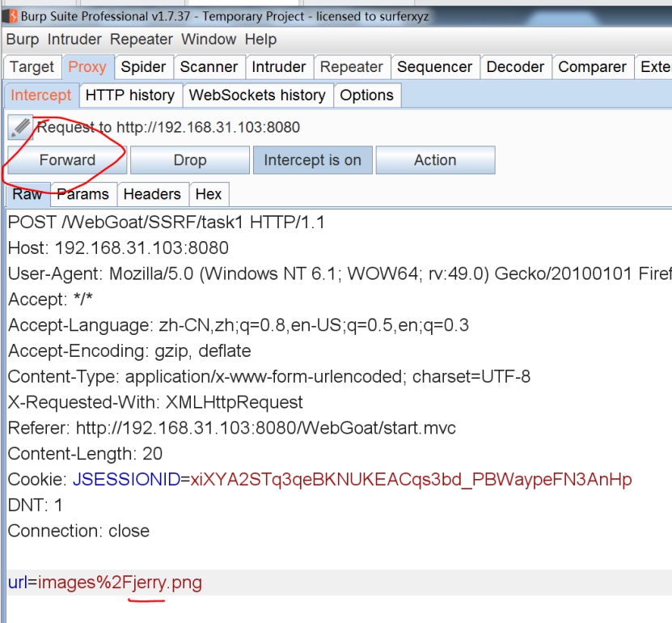Viewport: 672px width, 623px height.
Task: Switch to the Target tab
Action: 32,67
